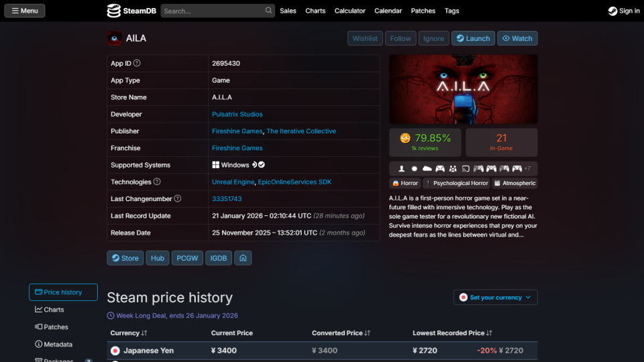Viewport: 644px width, 362px height.
Task: Open changenumber 33351743
Action: point(227,198)
